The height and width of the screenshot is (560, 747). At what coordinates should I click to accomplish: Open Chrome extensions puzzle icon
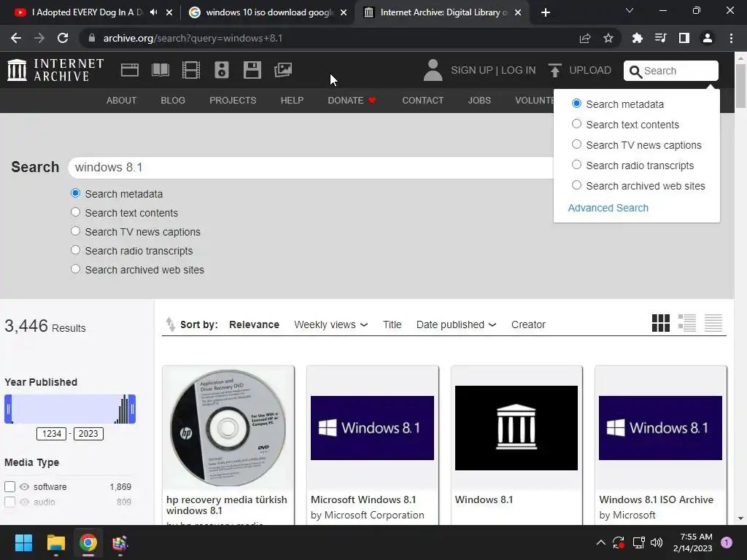pyautogui.click(x=637, y=38)
